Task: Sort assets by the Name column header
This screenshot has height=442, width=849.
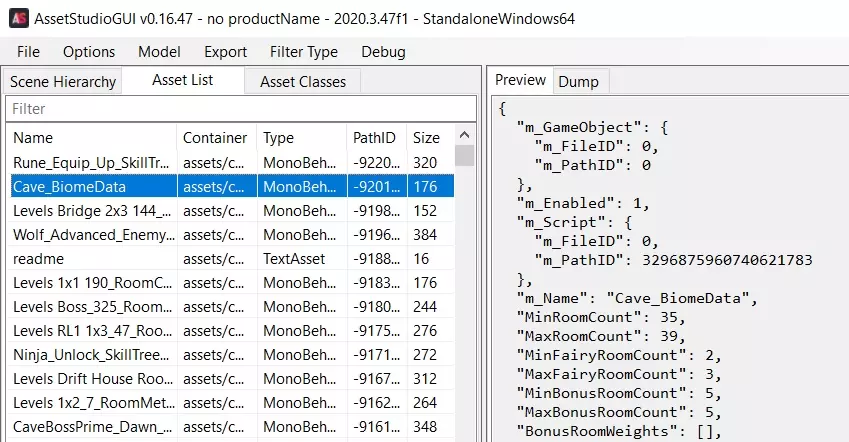Action: [x=90, y=138]
